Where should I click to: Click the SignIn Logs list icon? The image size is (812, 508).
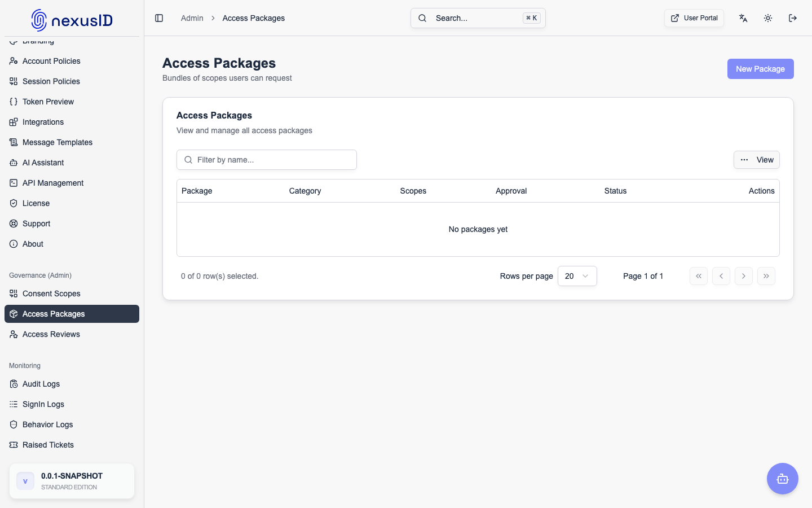coord(14,404)
